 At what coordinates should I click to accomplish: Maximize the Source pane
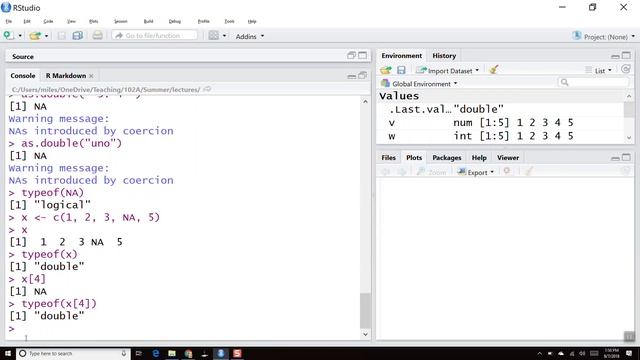point(362,56)
